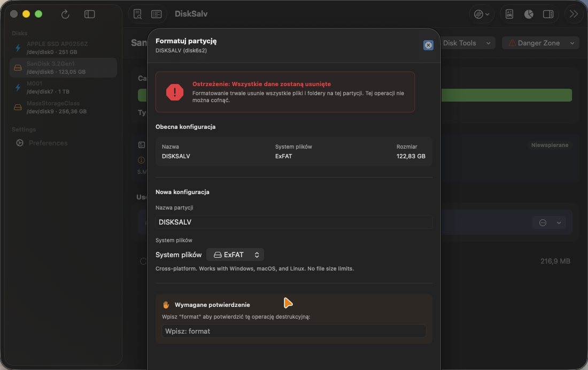Click the Preferences gear icon
Image resolution: width=588 pixels, height=370 pixels.
[x=20, y=143]
